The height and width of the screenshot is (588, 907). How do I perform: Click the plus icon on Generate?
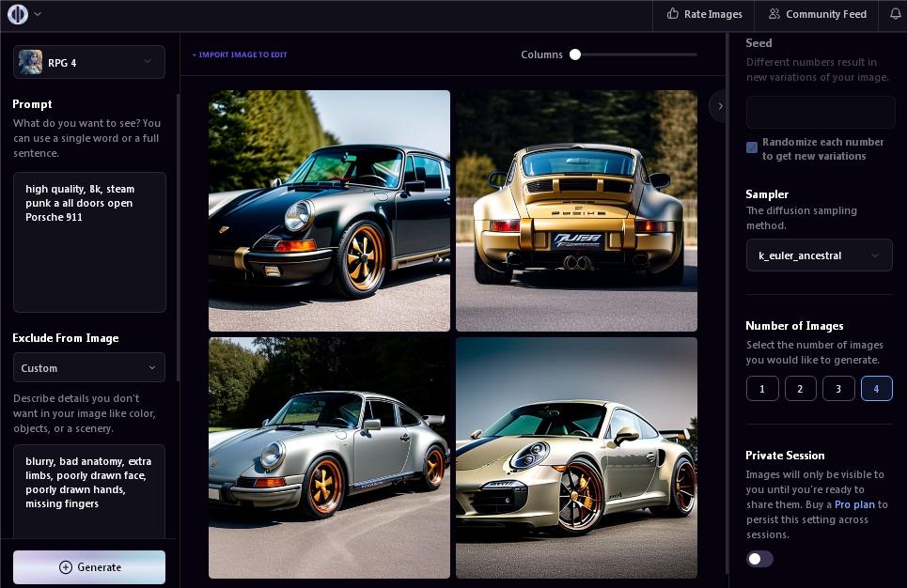pyautogui.click(x=66, y=567)
